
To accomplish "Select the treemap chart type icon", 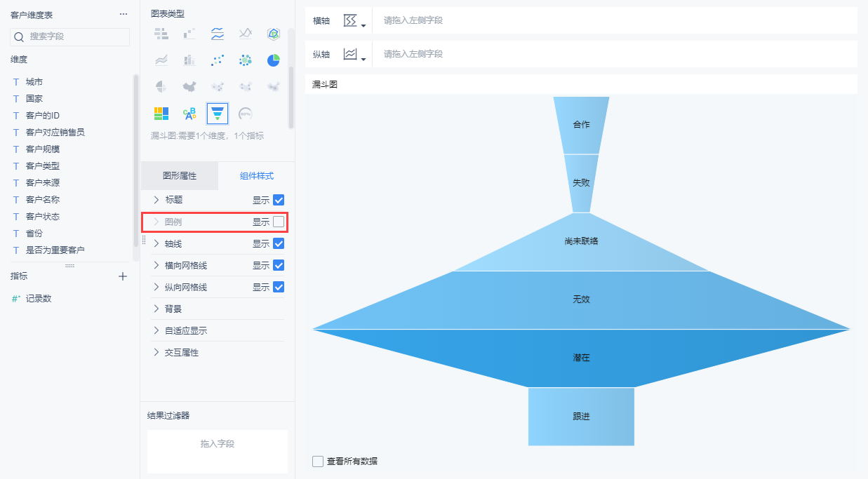I will 161,113.
